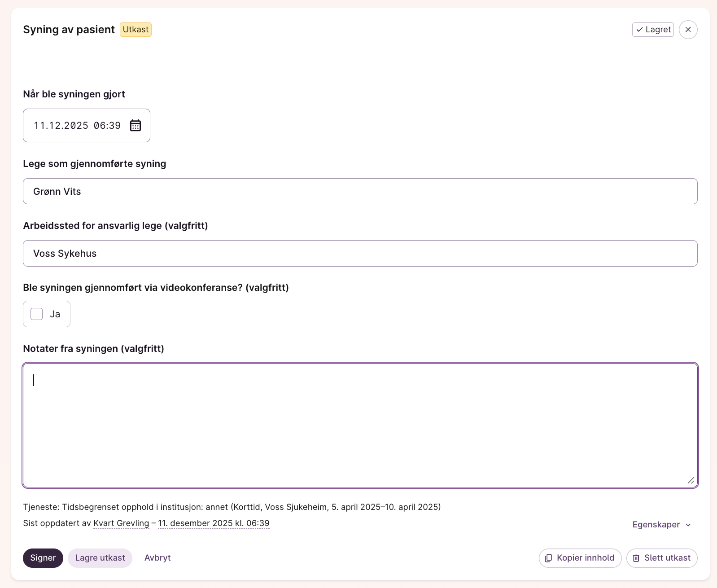Open the calendar date picker icon

point(135,125)
